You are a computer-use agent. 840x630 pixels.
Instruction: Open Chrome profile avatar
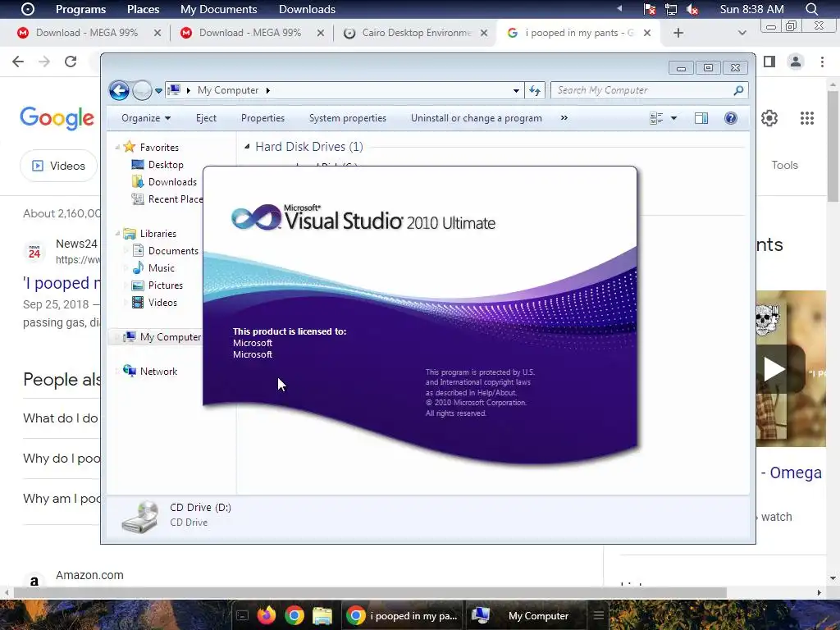pos(796,62)
